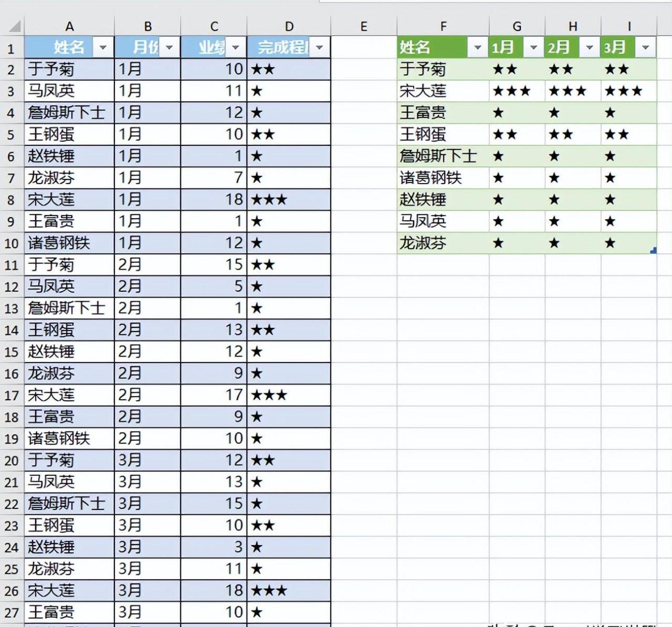
Task: Open the 1月 filter dropdown in column G
Action: pyautogui.click(x=534, y=48)
